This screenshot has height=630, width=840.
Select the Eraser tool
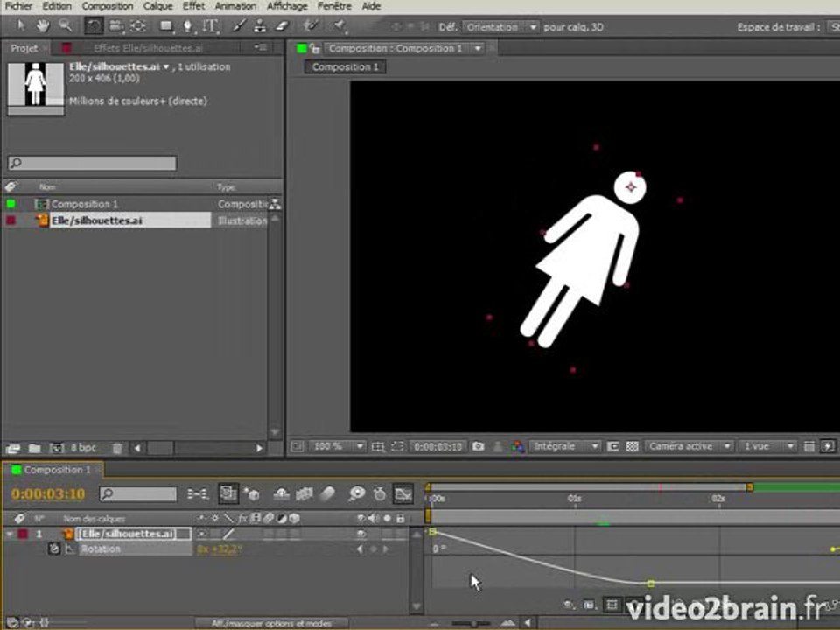(x=283, y=25)
